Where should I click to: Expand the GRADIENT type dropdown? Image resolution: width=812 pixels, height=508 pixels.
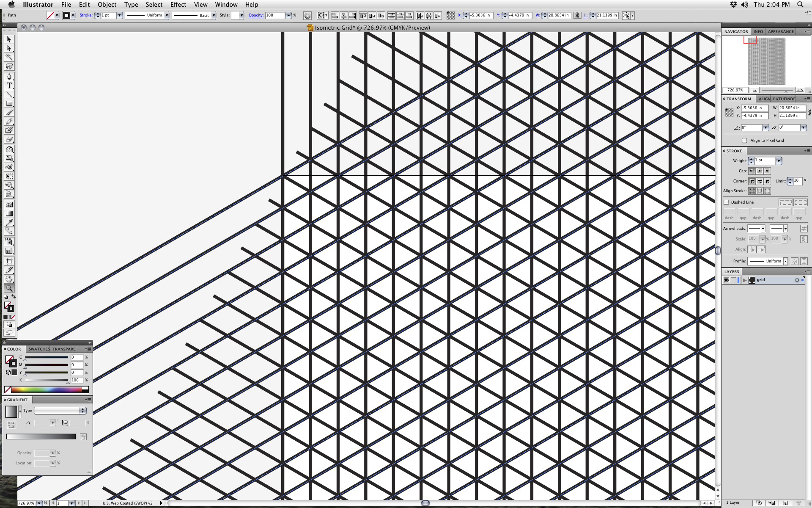(83, 410)
